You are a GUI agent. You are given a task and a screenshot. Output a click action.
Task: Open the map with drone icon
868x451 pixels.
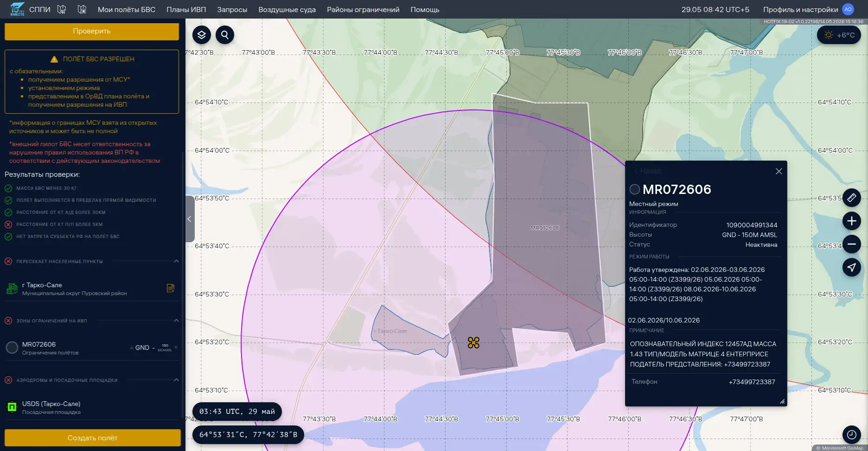pyautogui.click(x=82, y=9)
